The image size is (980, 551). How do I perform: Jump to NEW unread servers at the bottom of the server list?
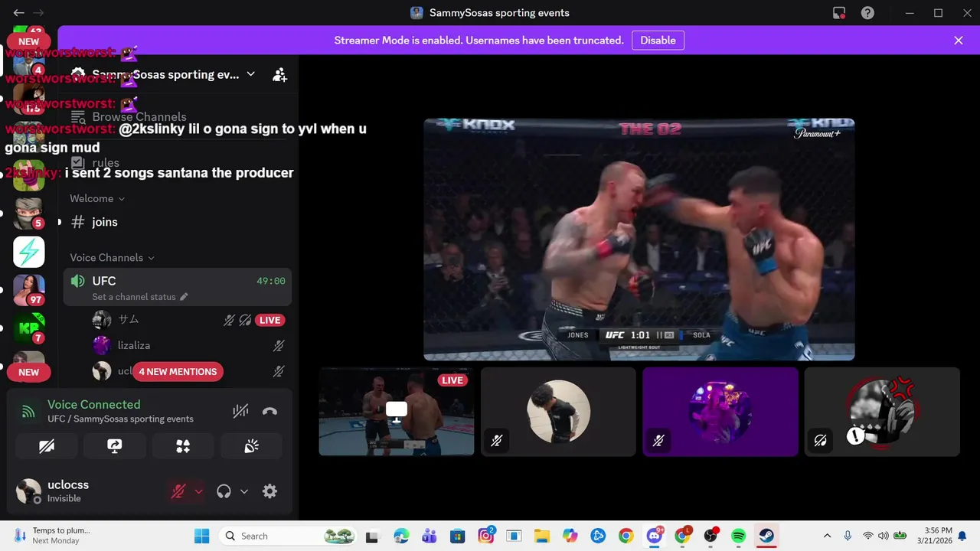coord(29,372)
